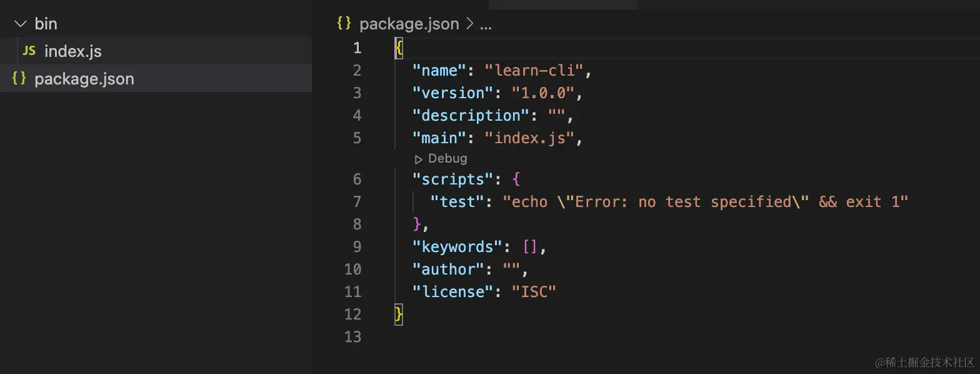Collapse the bin folder chevron
Image resolution: width=980 pixels, height=374 pixels.
point(21,24)
